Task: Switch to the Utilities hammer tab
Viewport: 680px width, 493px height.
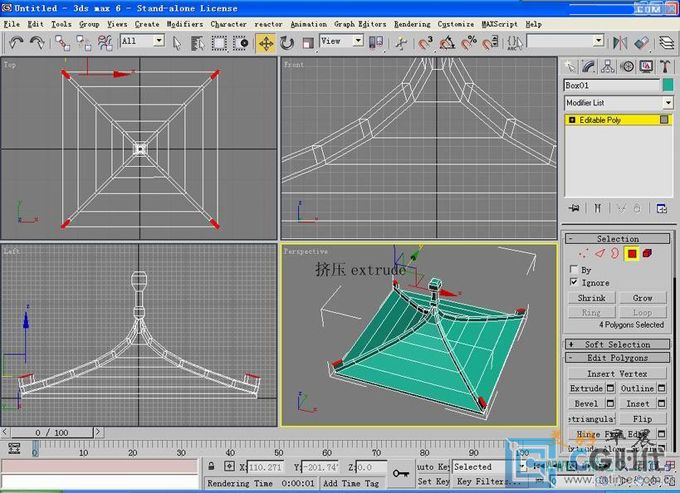Action: (x=665, y=66)
